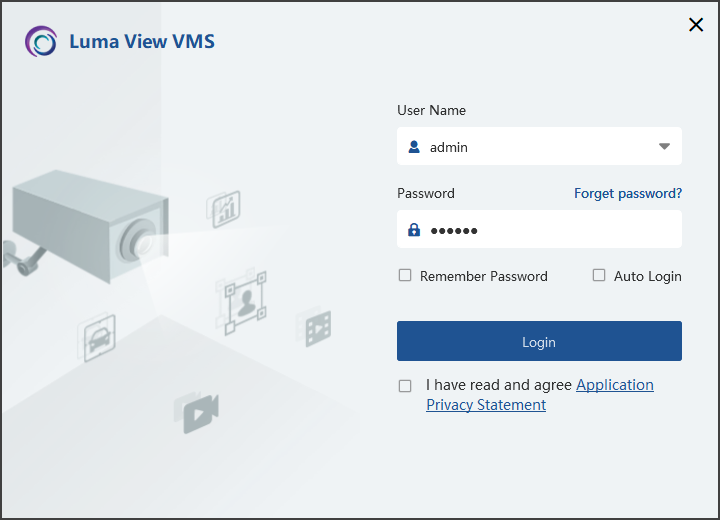Open the Forget password? link
The height and width of the screenshot is (520, 720).
[628, 193]
